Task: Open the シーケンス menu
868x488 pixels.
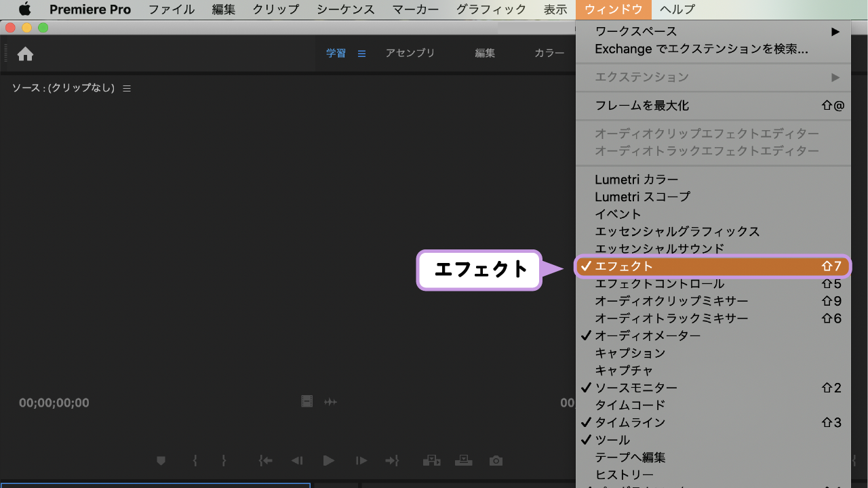Action: coord(349,9)
